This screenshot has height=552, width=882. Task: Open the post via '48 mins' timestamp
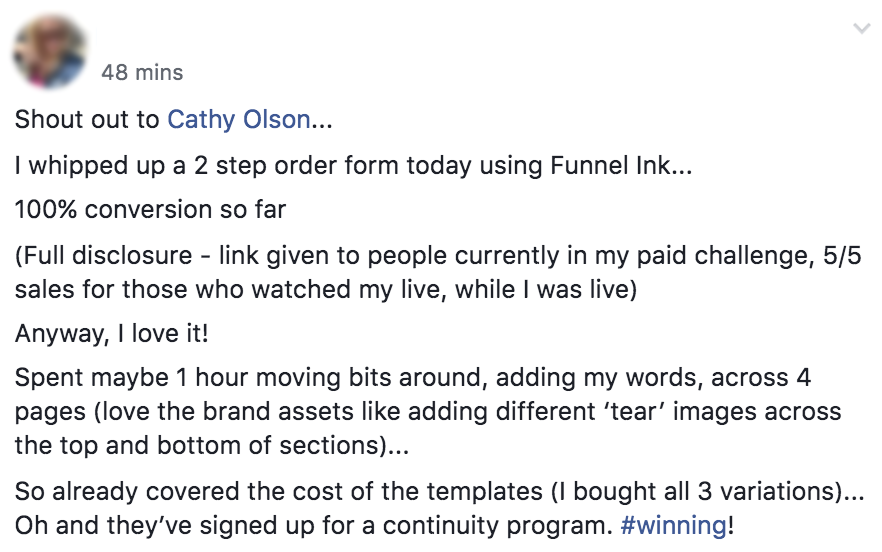tap(143, 73)
